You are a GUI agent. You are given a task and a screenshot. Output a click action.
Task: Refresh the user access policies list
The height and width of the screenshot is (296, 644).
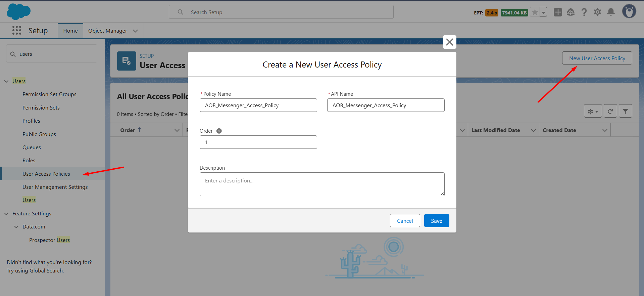(610, 111)
